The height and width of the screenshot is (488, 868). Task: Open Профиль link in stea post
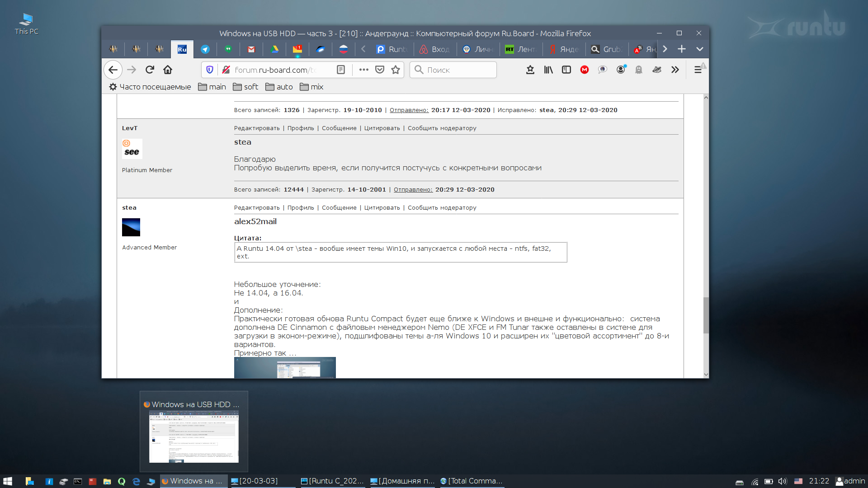click(301, 208)
